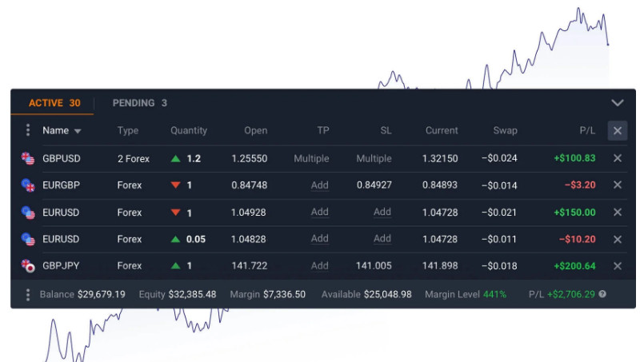Click the Type column header
This screenshot has height=362, width=644.
pyautogui.click(x=128, y=130)
